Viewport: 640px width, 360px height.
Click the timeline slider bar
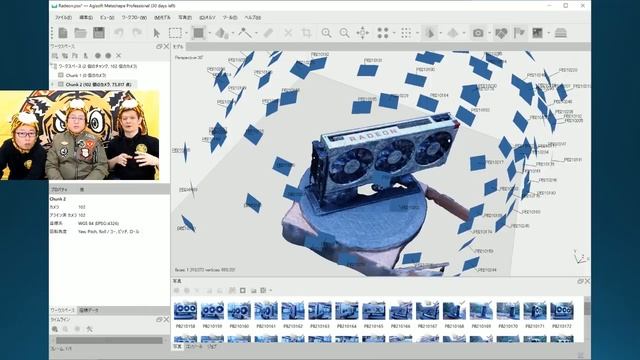point(109,340)
